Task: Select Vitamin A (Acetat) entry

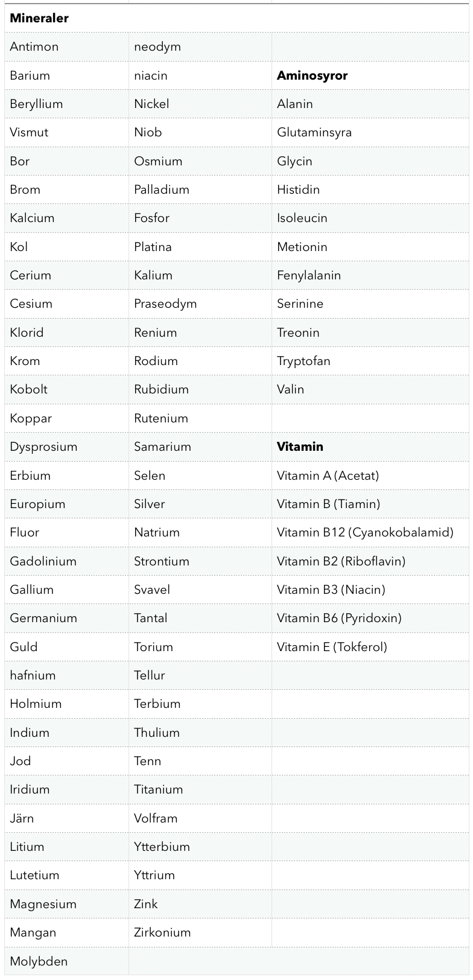Action: click(x=328, y=476)
